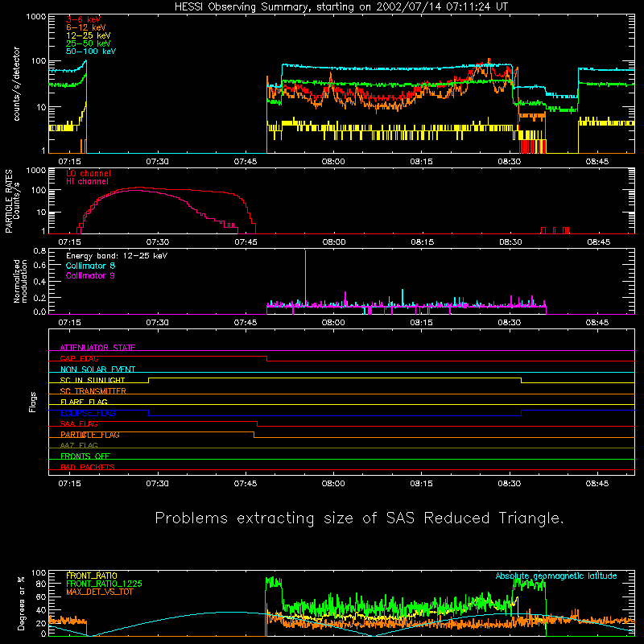Click the NON_SOLAR_EVENT flag label
644x644 pixels.
[x=97, y=369]
